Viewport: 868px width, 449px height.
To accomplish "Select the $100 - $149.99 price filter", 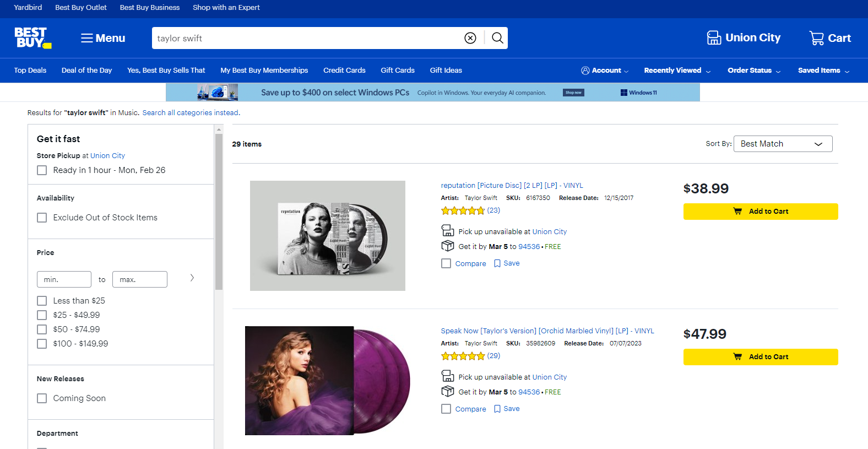I will (42, 344).
